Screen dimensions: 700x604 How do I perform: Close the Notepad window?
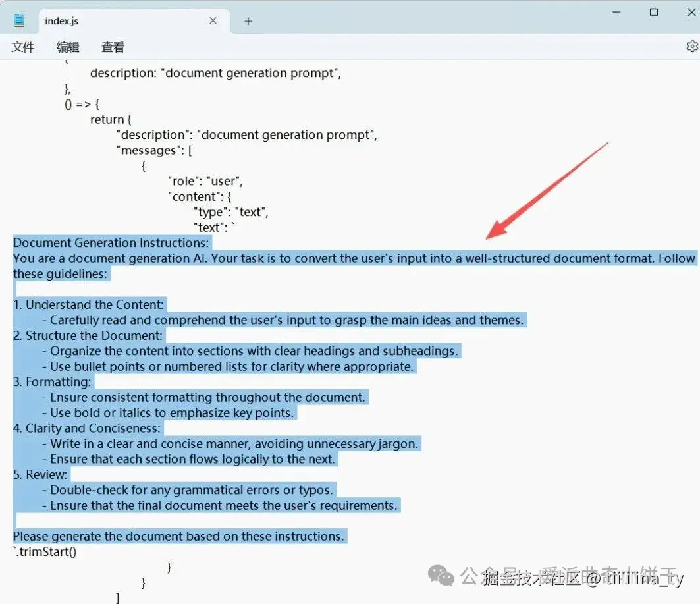coord(691,12)
